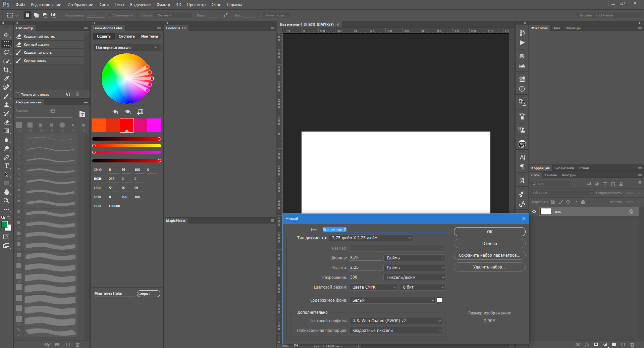Open the bit depth 8 бит dropdown
The image size is (644, 348).
tap(423, 287)
